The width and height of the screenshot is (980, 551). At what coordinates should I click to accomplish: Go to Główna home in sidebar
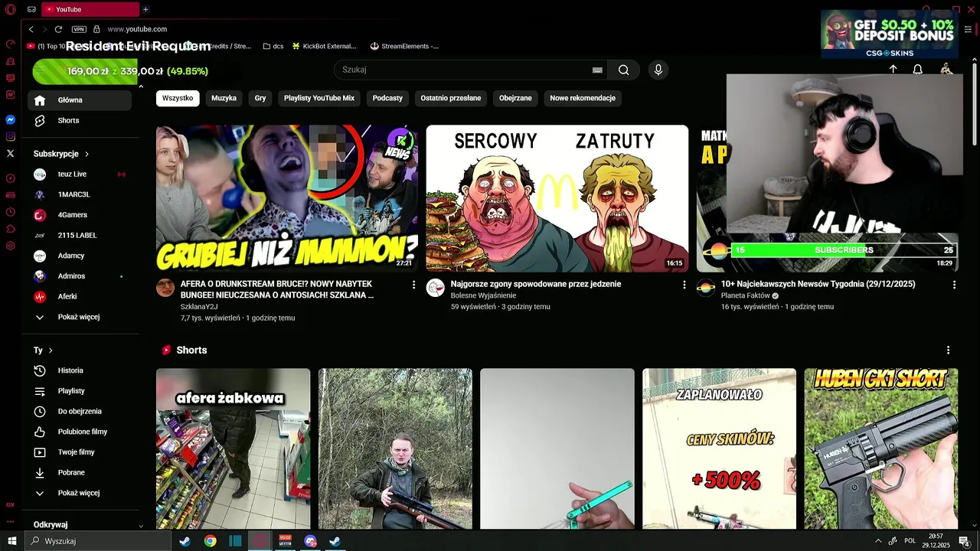coord(80,100)
